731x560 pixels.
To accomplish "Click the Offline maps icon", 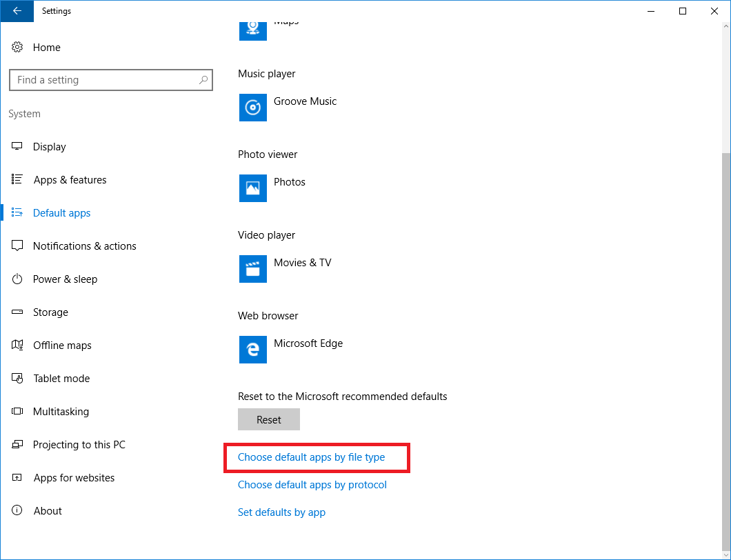I will point(17,345).
